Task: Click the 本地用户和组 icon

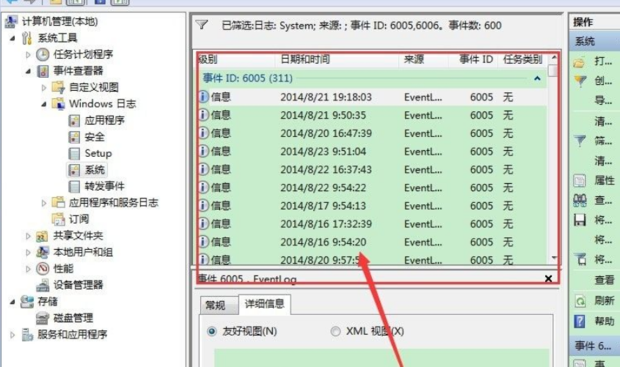Action: coord(42,252)
